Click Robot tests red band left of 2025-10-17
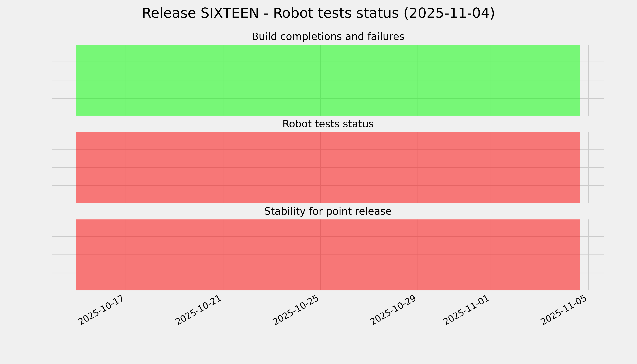This screenshot has height=364, width=637. pos(101,167)
